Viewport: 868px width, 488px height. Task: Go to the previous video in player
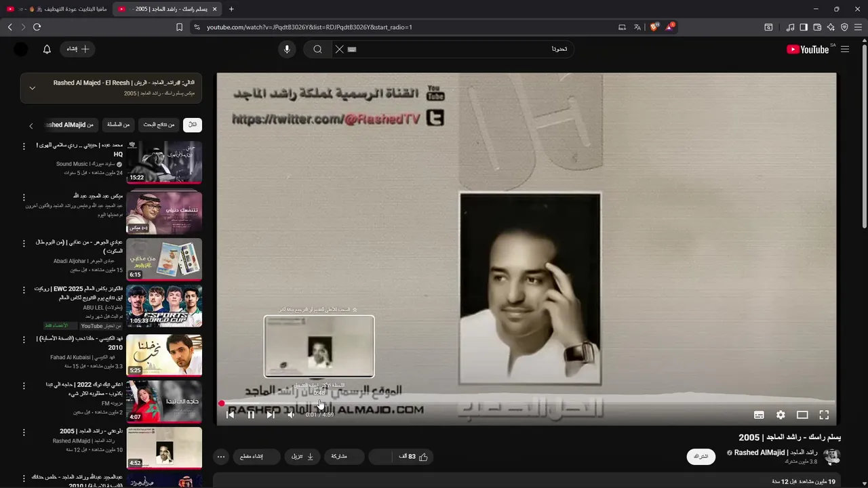(x=231, y=415)
